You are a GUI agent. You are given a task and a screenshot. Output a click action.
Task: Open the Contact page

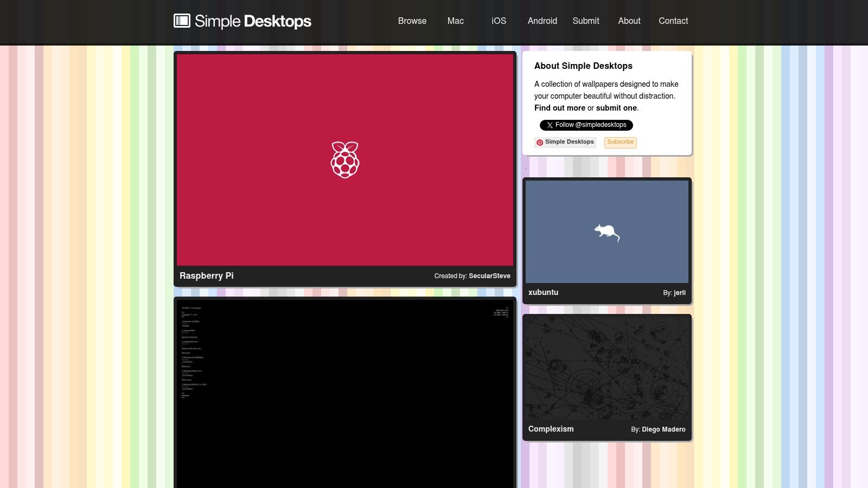click(x=673, y=21)
